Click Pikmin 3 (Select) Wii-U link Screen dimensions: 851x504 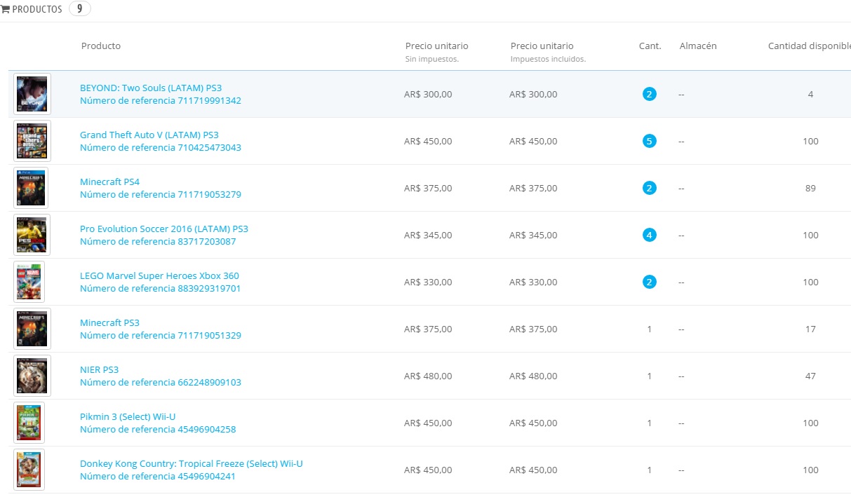128,416
